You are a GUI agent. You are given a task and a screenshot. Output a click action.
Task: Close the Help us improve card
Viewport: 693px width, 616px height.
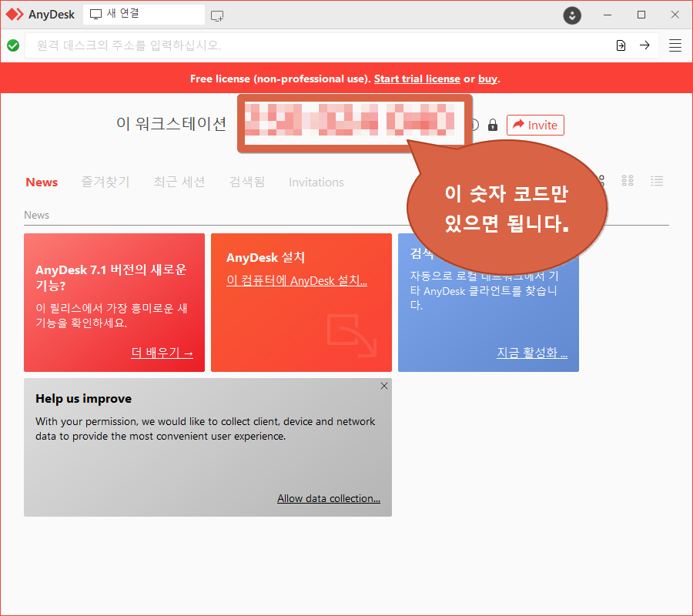point(384,386)
